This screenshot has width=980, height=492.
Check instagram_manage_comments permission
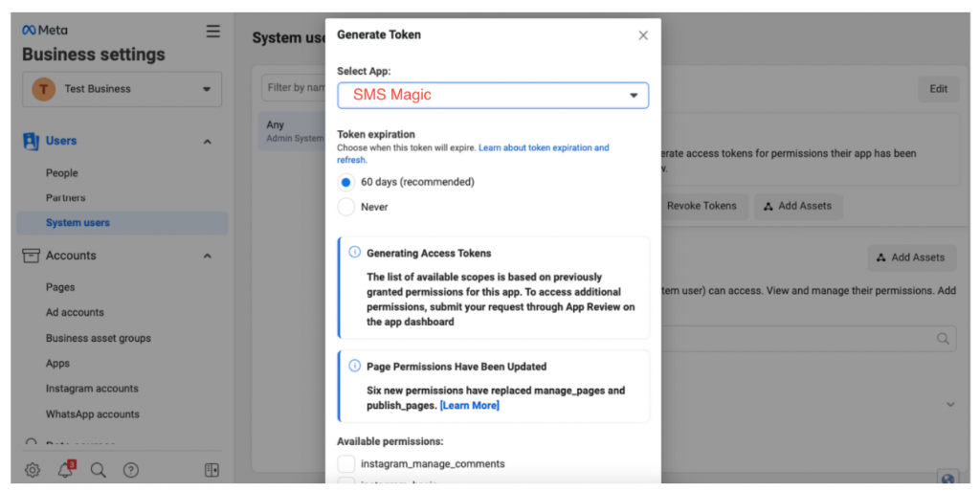pos(345,464)
